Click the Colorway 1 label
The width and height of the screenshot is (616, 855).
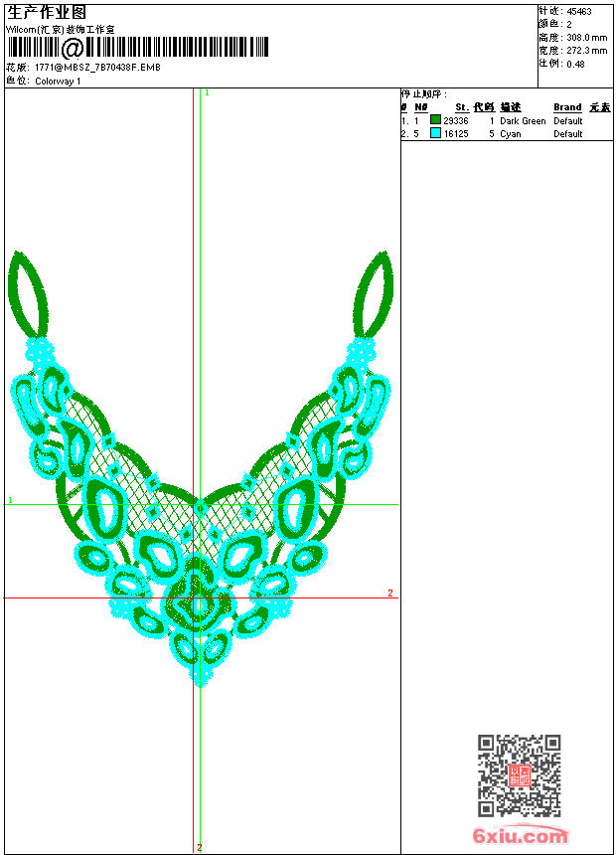click(58, 81)
